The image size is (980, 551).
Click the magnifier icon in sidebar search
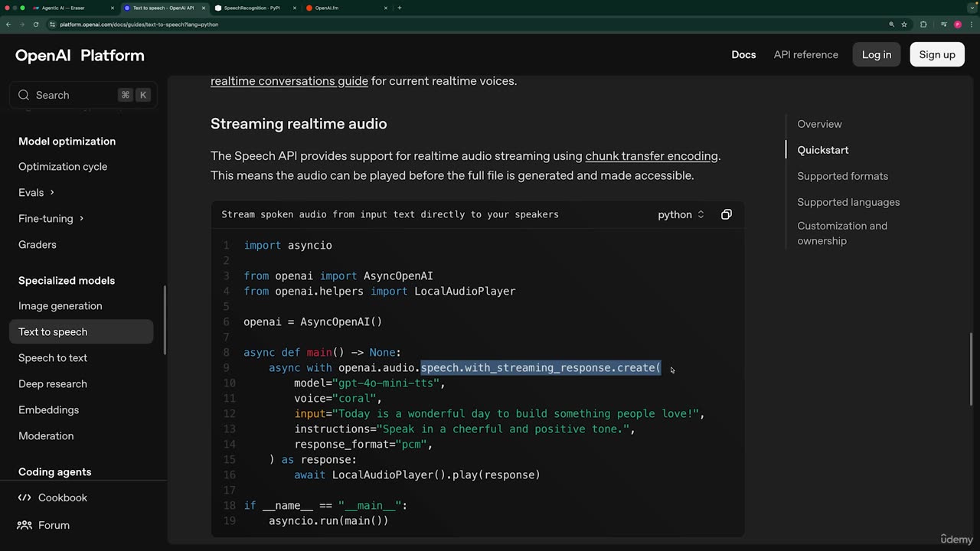[x=24, y=95]
